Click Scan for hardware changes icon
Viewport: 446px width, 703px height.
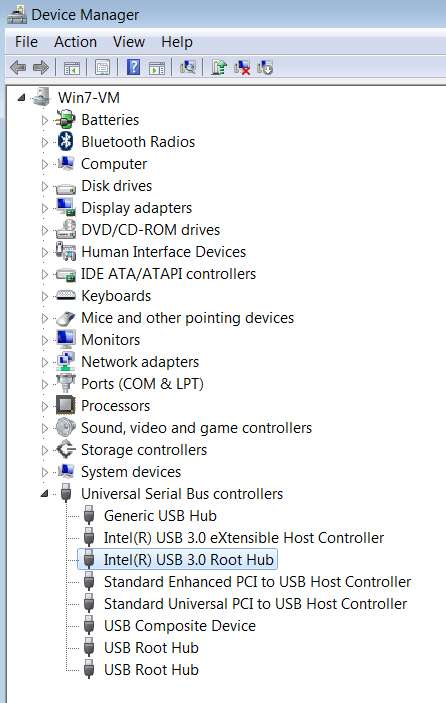(188, 68)
